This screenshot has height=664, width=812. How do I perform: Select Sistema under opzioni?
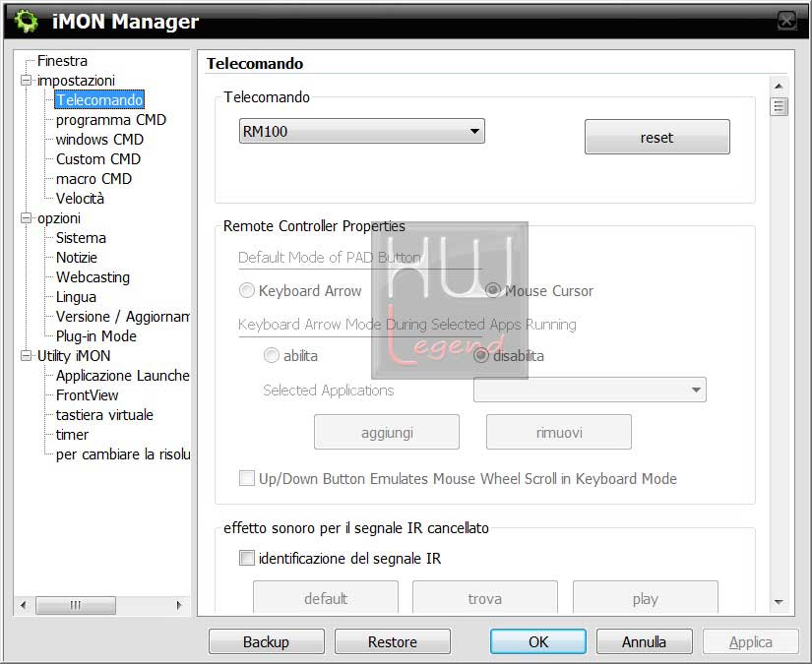pyautogui.click(x=81, y=237)
